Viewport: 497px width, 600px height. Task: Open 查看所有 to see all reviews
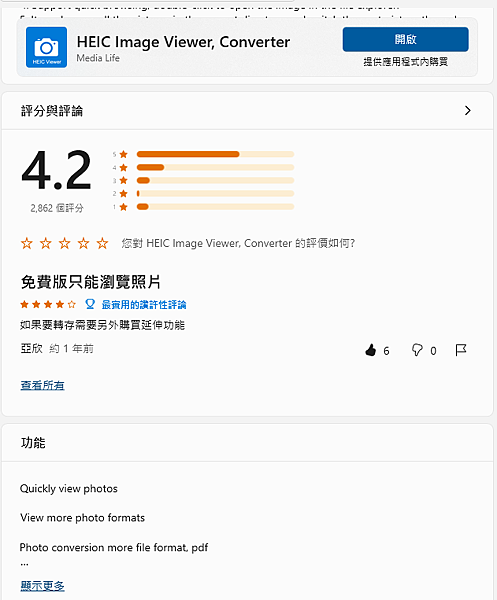pos(42,385)
